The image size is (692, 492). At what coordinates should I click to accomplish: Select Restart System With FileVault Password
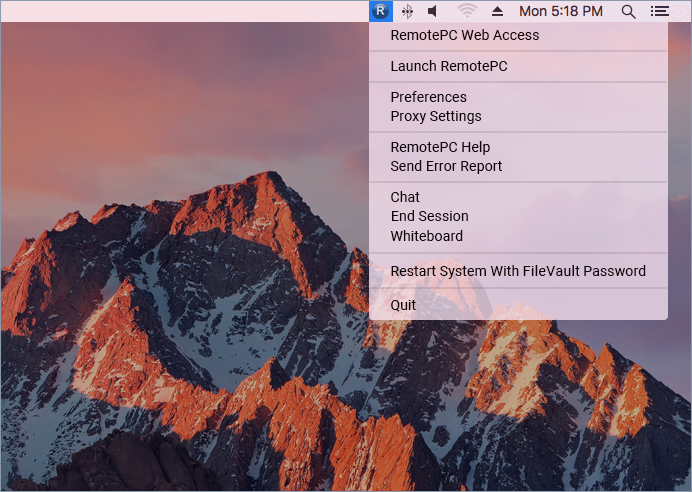(x=517, y=271)
